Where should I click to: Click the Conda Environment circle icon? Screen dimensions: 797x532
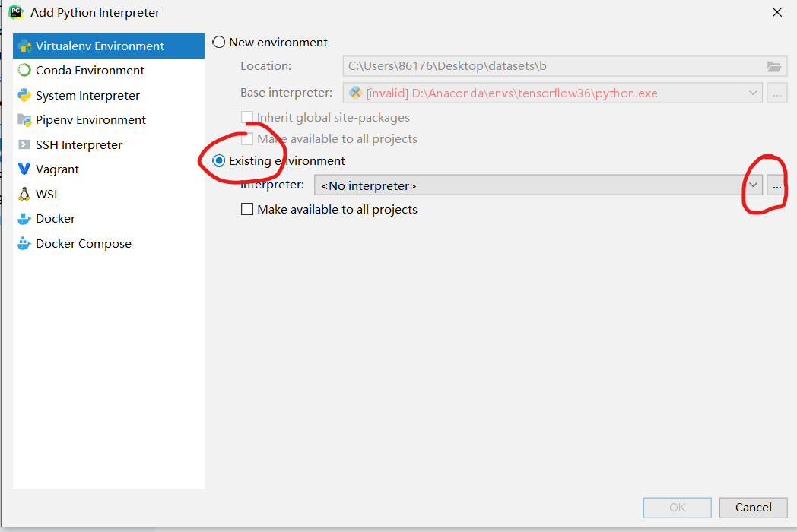coord(24,70)
